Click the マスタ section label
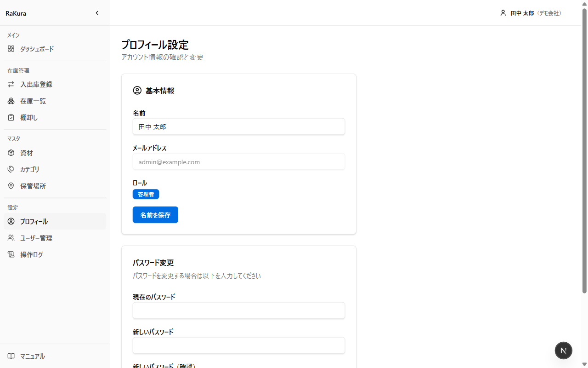This screenshot has height=368, width=588. pos(14,139)
